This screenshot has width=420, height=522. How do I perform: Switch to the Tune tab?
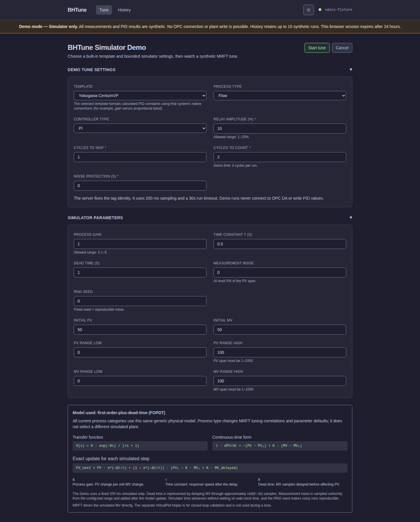point(104,10)
